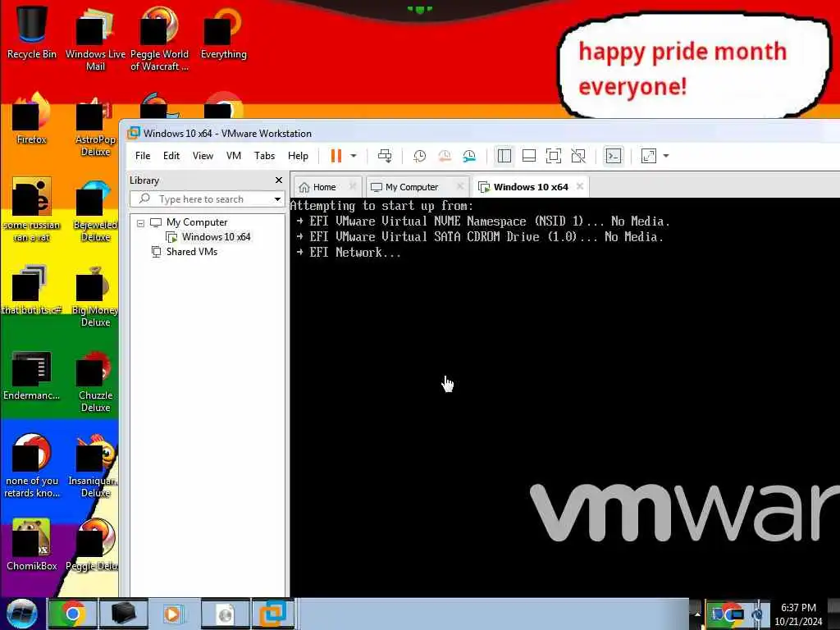Enter full screen mode
This screenshot has width=840, height=630.
point(554,156)
